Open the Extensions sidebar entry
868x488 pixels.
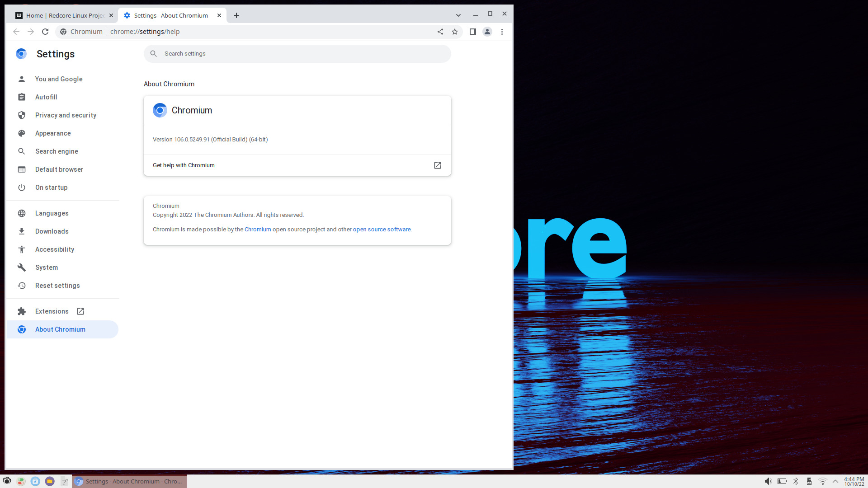(x=52, y=311)
